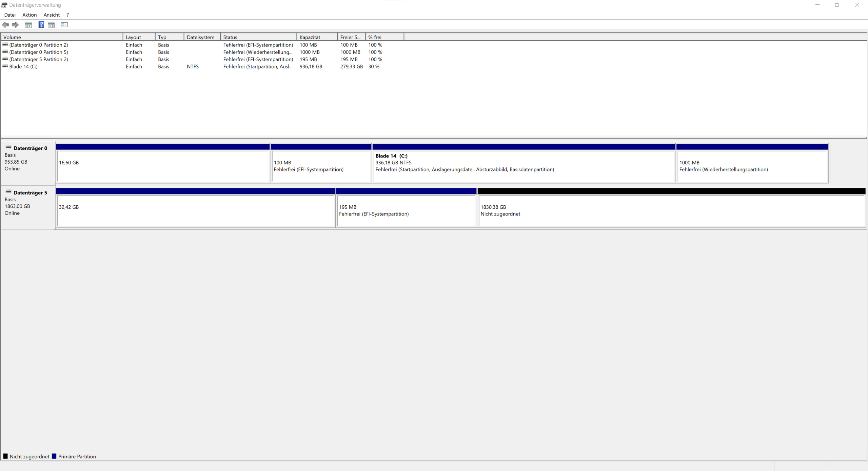
Task: Open the Datei menu
Action: point(10,15)
